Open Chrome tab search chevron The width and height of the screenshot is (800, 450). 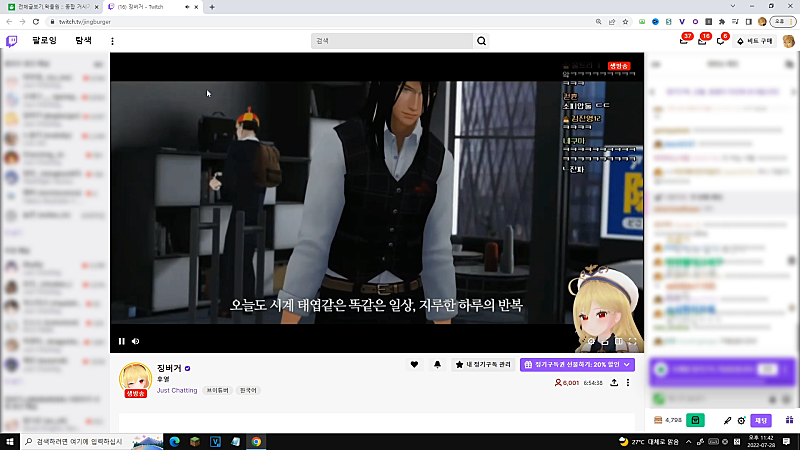733,6
